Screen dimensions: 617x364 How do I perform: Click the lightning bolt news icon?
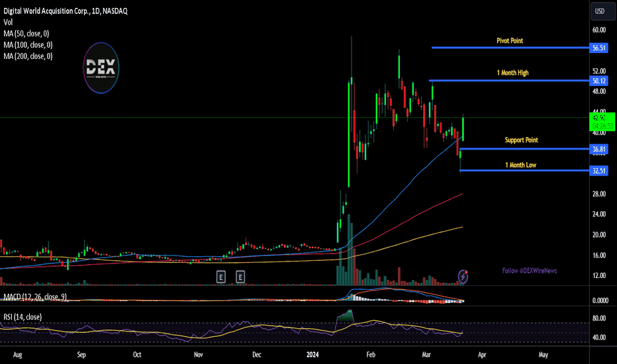(463, 277)
